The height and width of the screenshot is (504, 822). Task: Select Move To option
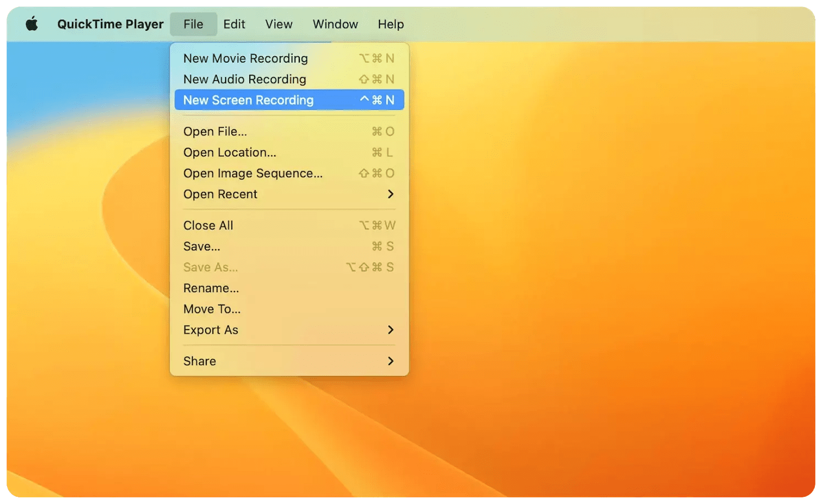click(212, 309)
